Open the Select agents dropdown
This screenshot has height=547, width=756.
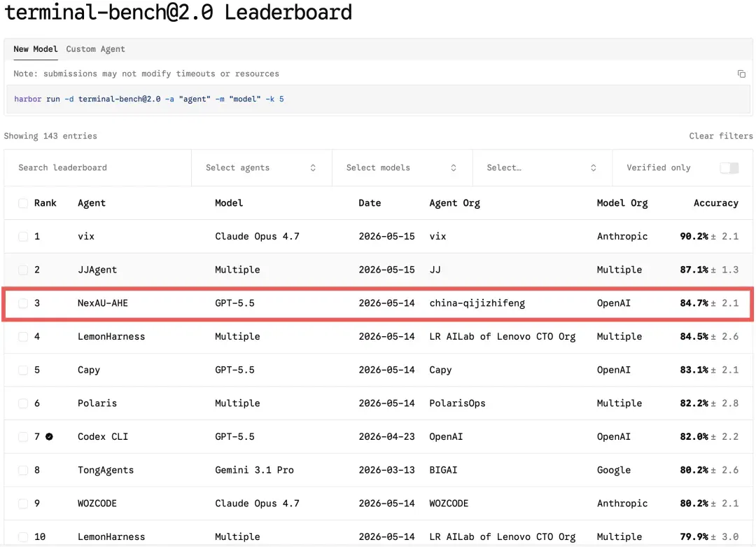[x=261, y=168]
